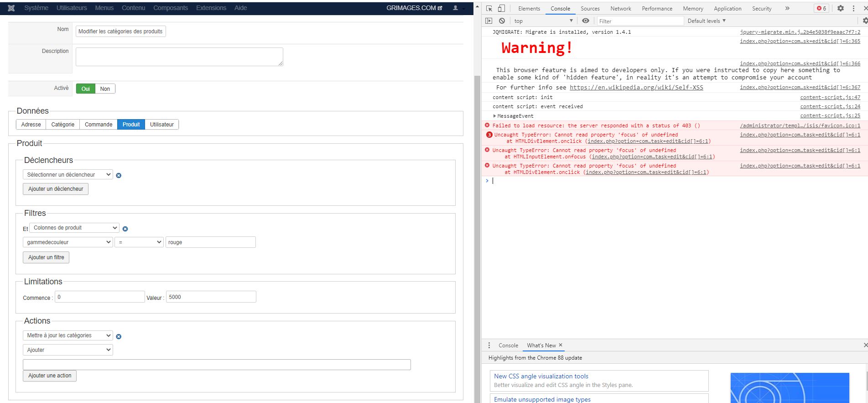Switch to the drawer Console tab
The width and height of the screenshot is (868, 403).
[508, 345]
